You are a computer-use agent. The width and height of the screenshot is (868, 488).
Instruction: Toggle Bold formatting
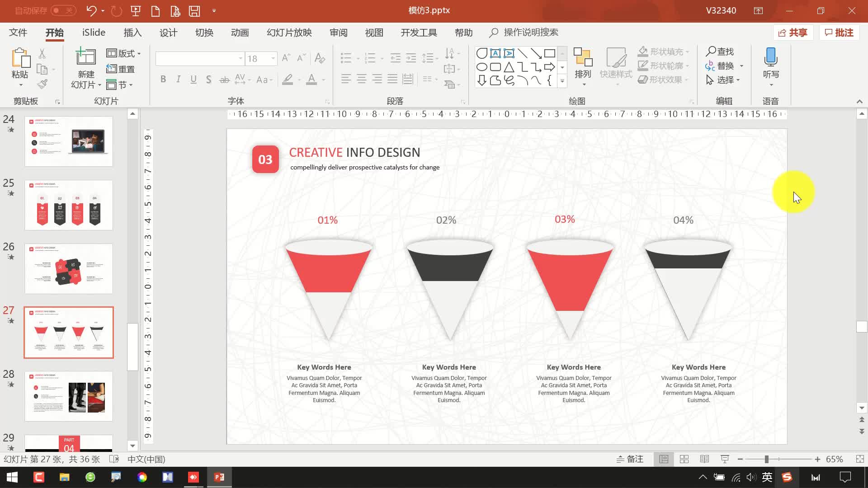click(x=163, y=80)
